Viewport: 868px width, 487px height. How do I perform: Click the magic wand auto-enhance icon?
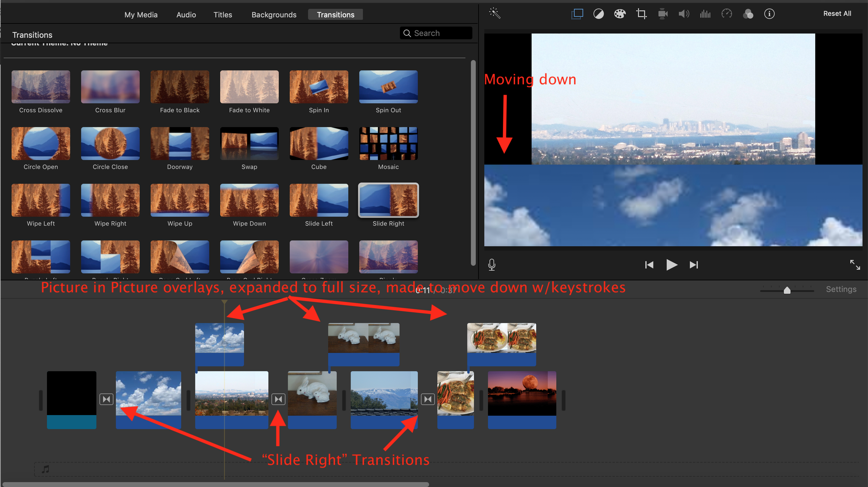point(495,13)
